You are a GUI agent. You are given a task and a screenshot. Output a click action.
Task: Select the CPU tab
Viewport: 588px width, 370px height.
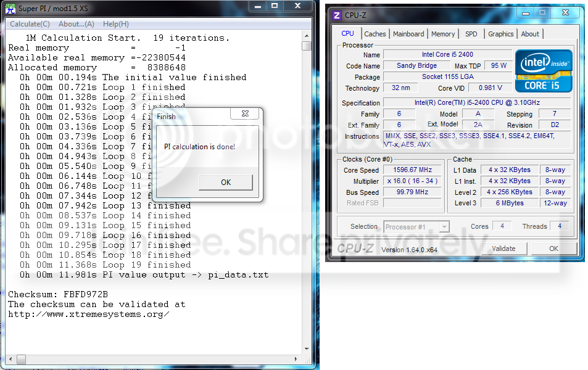347,33
